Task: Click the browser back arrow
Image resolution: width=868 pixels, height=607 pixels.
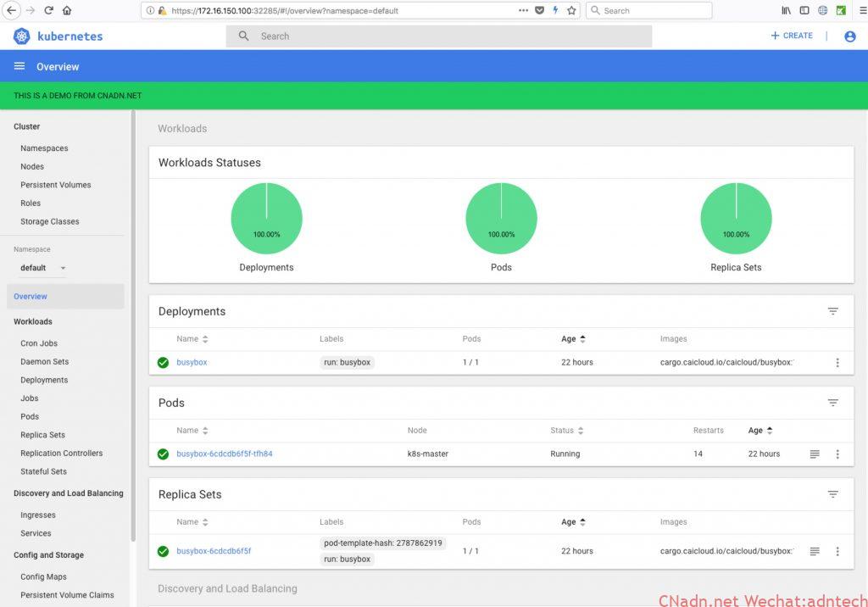Action: (x=12, y=10)
